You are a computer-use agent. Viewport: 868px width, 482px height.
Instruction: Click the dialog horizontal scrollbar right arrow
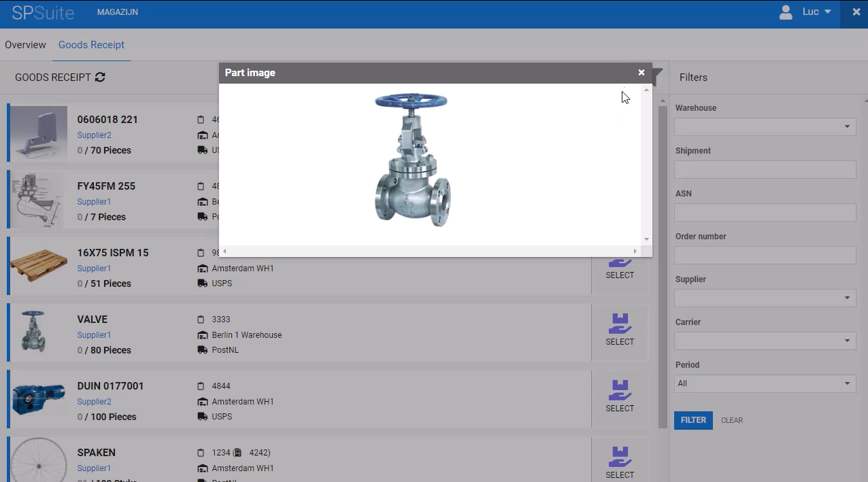pos(635,251)
